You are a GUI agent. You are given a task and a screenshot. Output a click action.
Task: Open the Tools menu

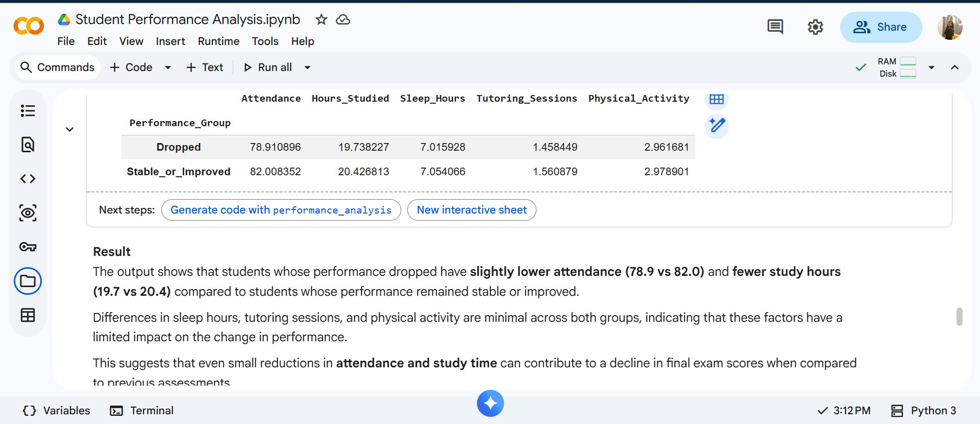pos(265,41)
